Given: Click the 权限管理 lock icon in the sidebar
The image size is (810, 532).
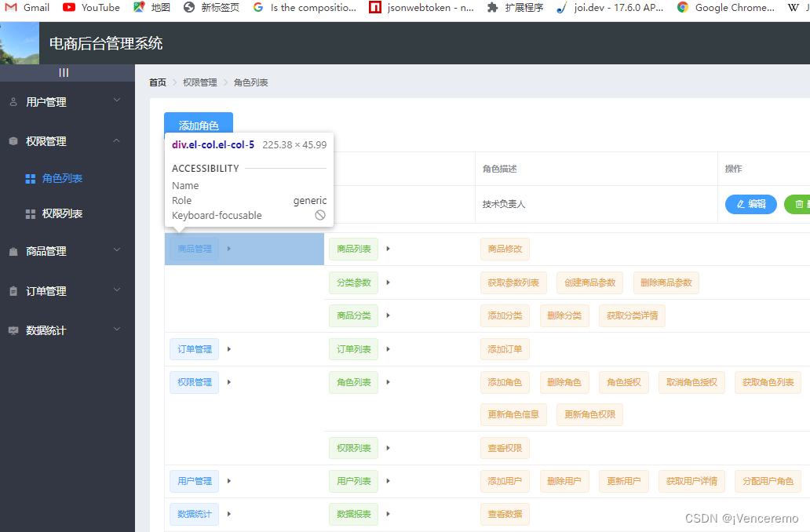Looking at the screenshot, I should (x=13, y=140).
